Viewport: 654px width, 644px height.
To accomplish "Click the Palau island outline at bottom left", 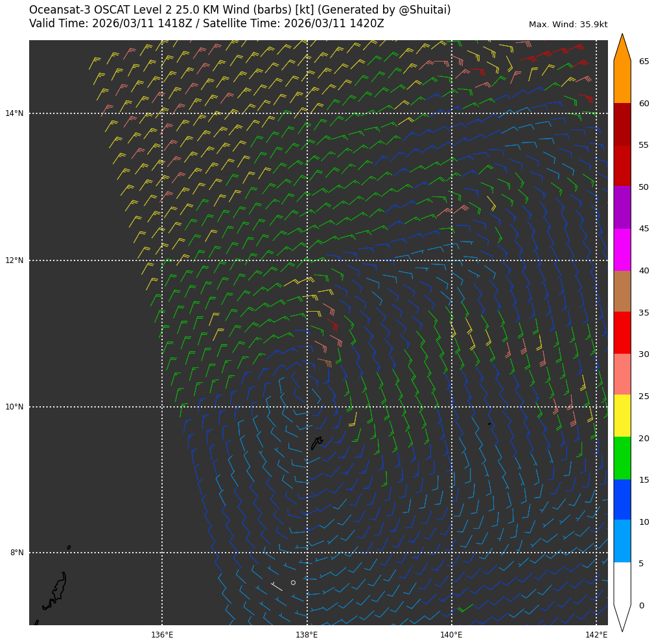I will coord(56,591).
